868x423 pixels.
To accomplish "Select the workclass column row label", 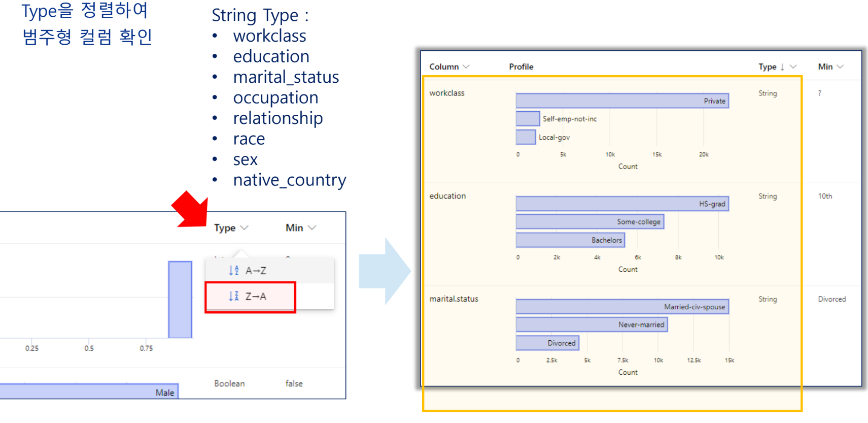I will tap(447, 93).
